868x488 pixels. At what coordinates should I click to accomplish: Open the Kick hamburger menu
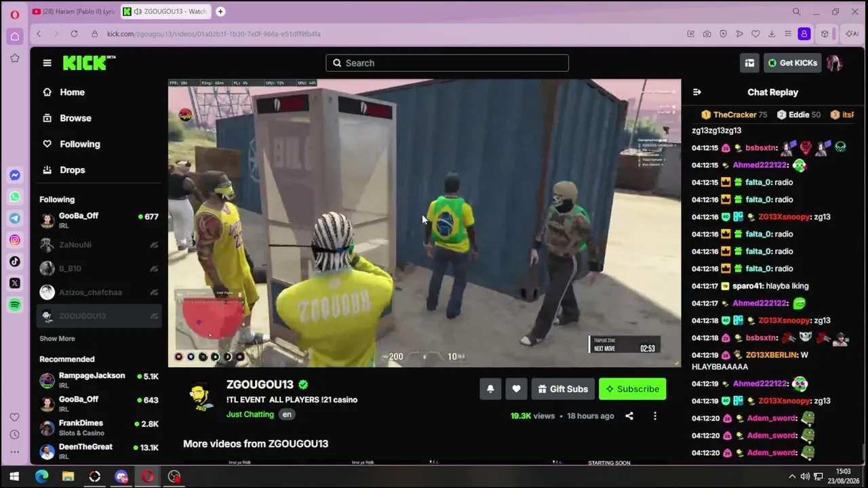47,63
